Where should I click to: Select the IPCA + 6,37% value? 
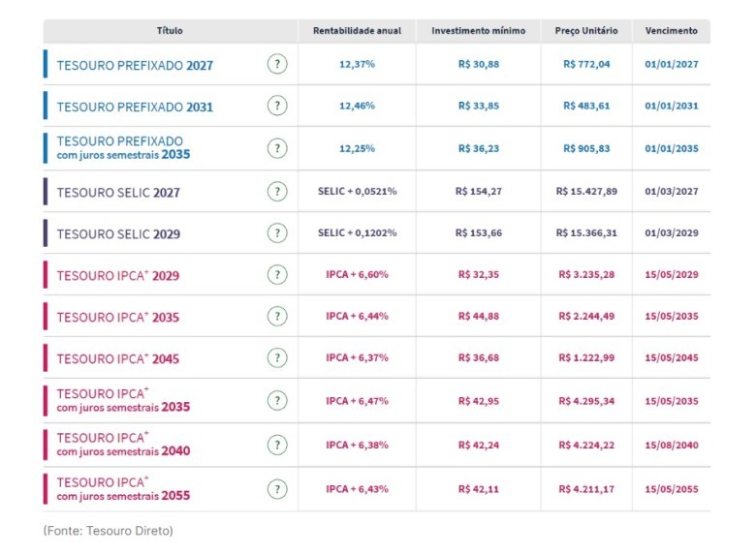tap(357, 357)
